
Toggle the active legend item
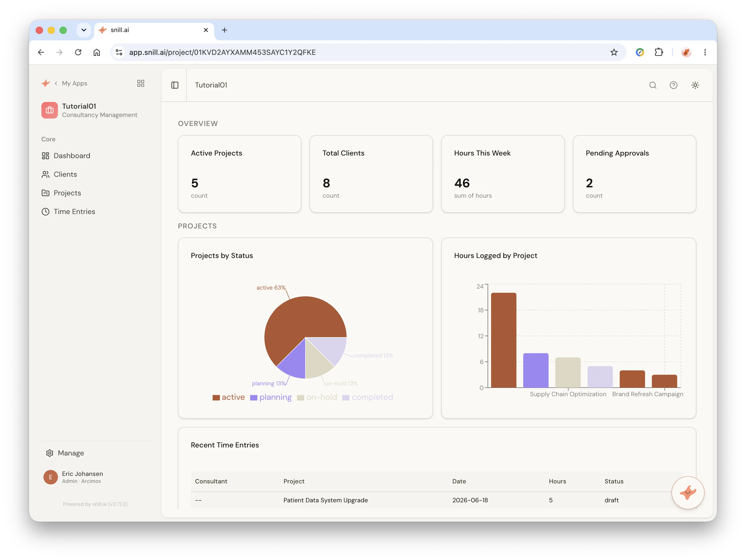tap(229, 397)
